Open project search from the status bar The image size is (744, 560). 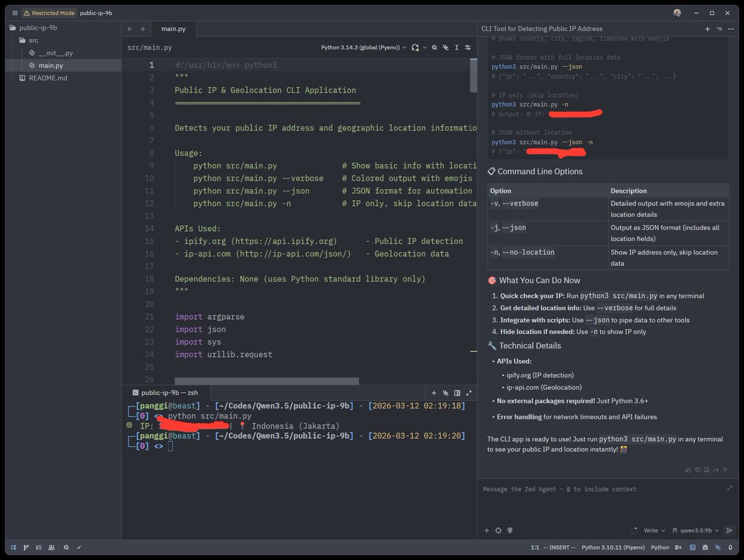[67, 548]
